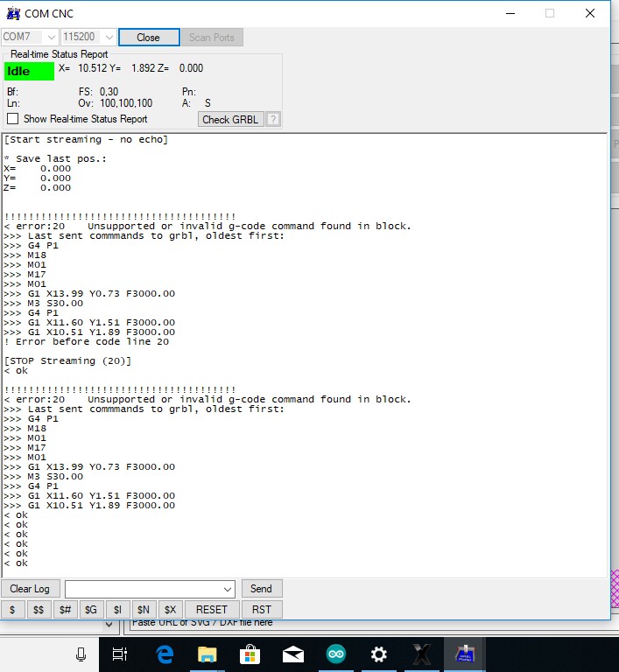
Task: Click the Scan Ports button
Action: [x=212, y=38]
